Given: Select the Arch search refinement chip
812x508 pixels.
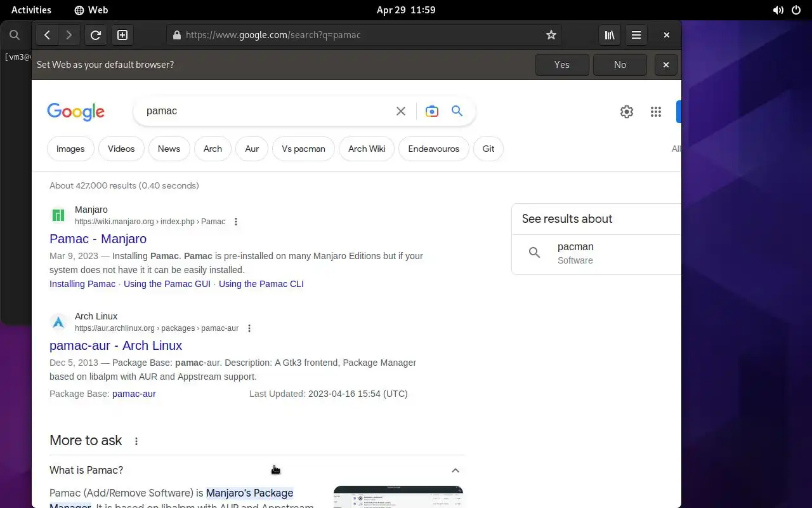Looking at the screenshot, I should [213, 149].
